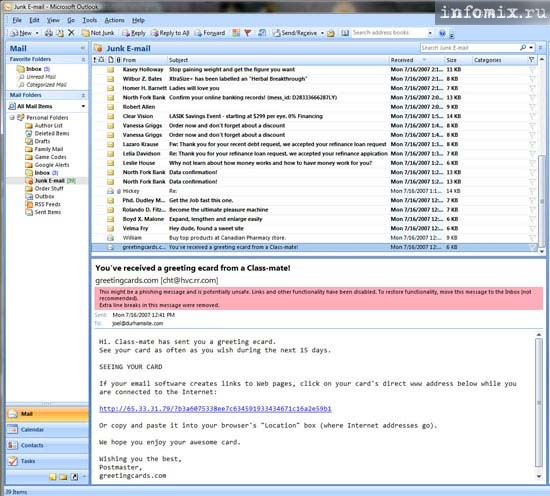Forward the selected message
The width and height of the screenshot is (550, 496).
(210, 33)
